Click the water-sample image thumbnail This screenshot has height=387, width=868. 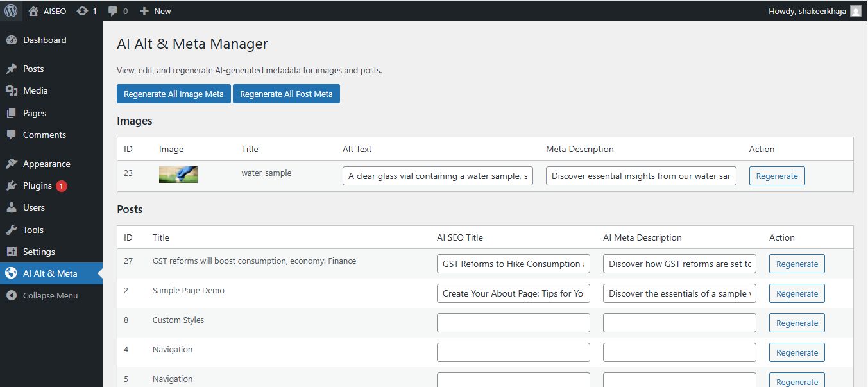[178, 175]
